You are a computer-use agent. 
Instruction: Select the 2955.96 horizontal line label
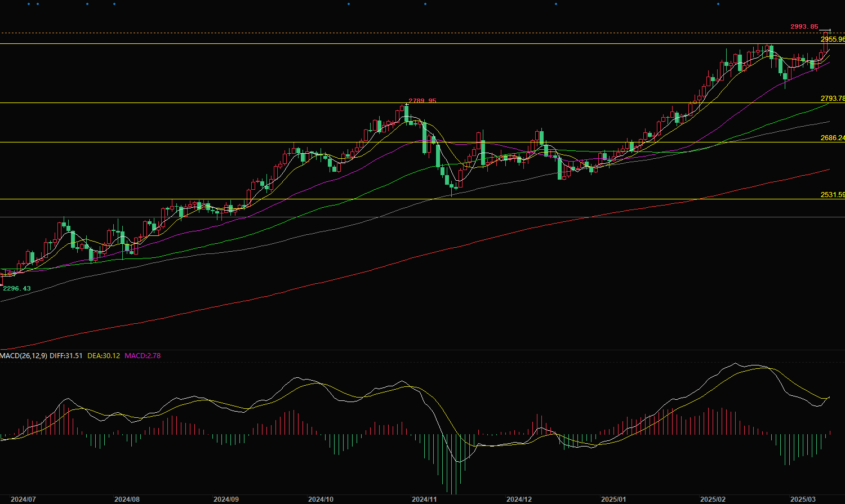click(x=833, y=39)
